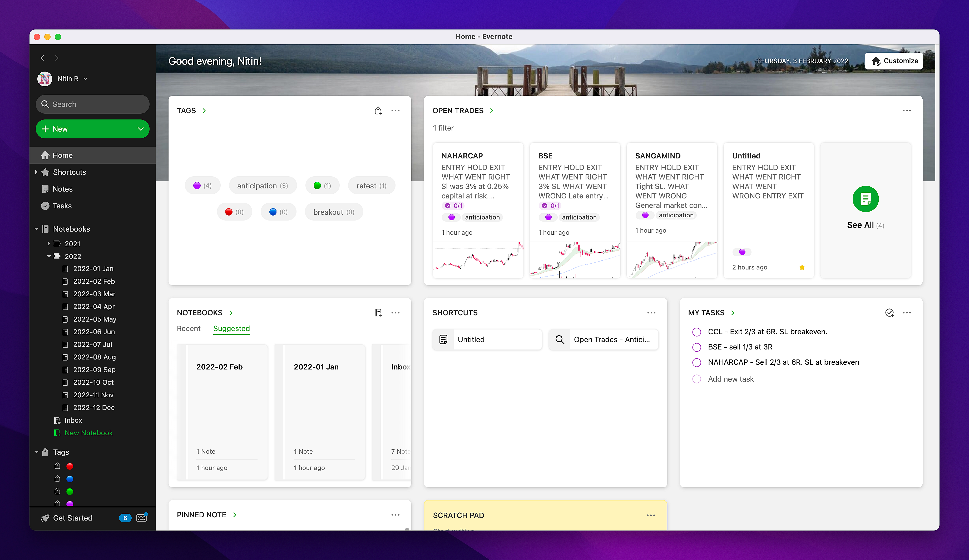Open the Nitin R account avatar
969x560 pixels.
tap(45, 79)
